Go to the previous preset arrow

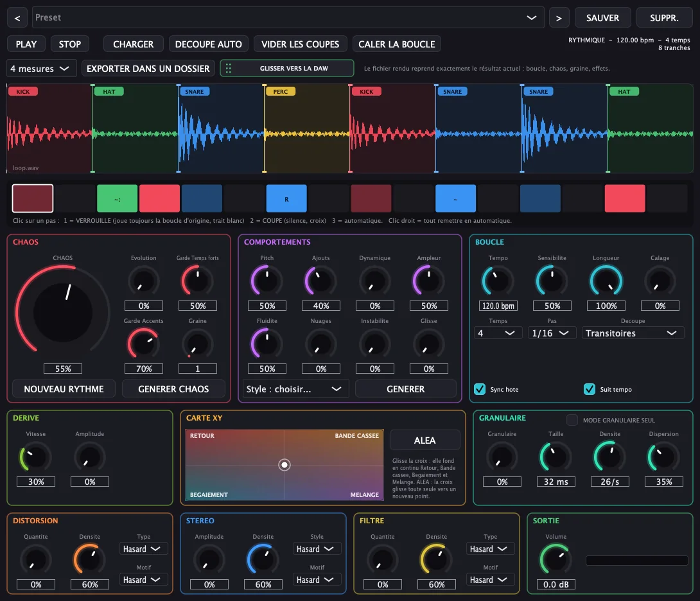[17, 18]
